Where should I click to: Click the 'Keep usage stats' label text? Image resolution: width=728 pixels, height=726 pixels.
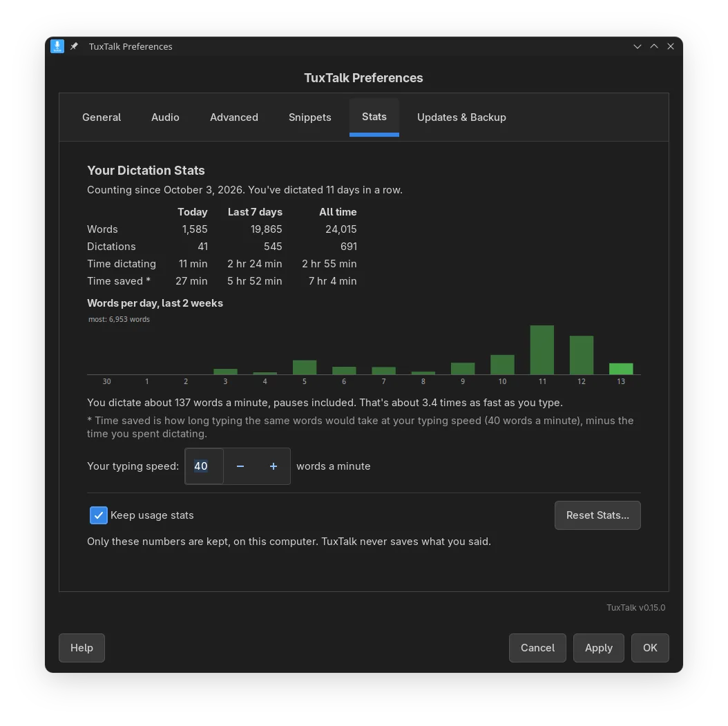pyautogui.click(x=152, y=515)
